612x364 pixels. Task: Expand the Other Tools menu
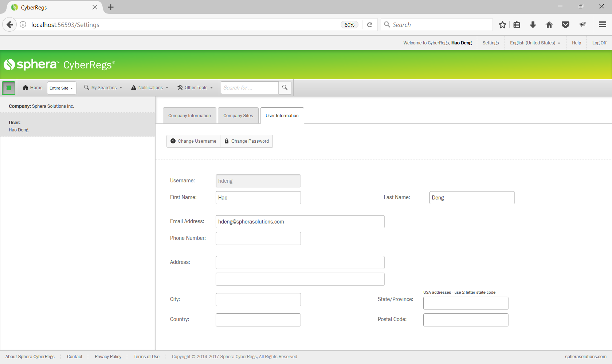[x=195, y=88]
